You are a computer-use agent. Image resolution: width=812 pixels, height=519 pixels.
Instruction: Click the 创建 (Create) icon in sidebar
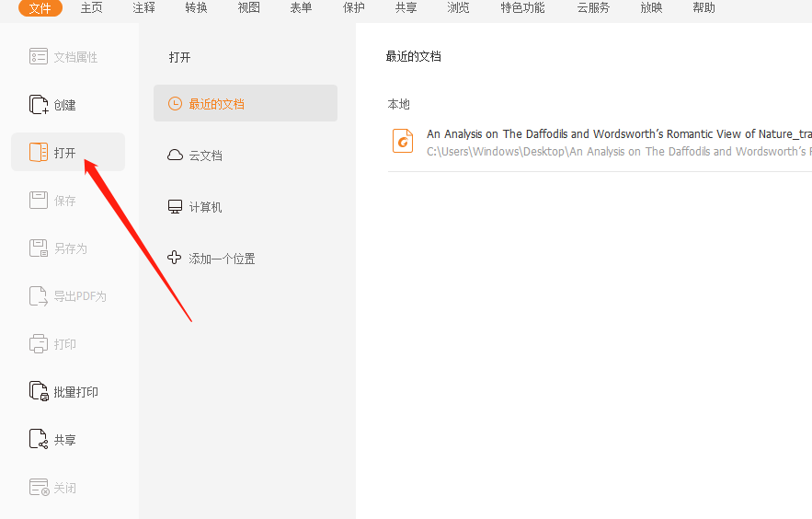[39, 105]
